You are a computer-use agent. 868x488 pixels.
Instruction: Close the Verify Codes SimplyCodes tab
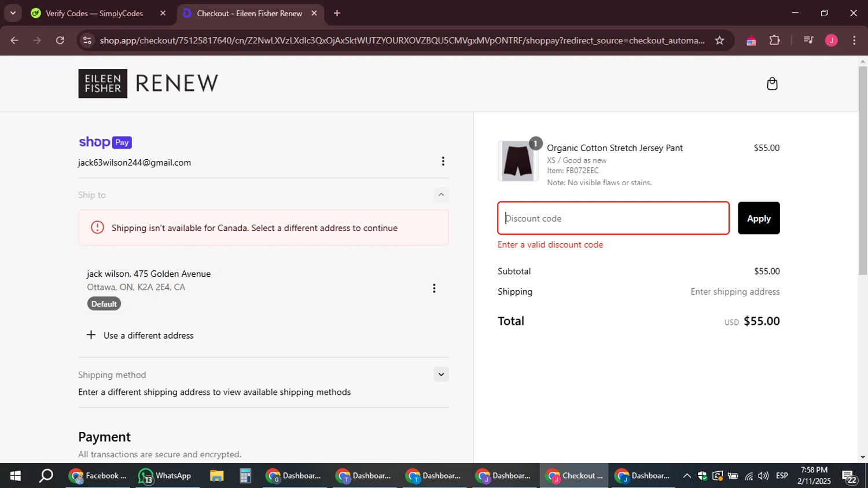click(163, 13)
